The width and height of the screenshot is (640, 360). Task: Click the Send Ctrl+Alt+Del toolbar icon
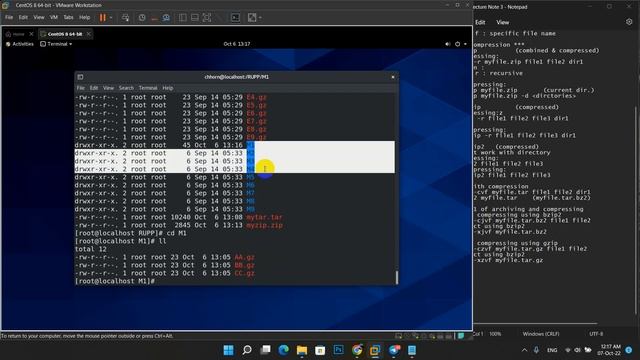click(x=125, y=18)
